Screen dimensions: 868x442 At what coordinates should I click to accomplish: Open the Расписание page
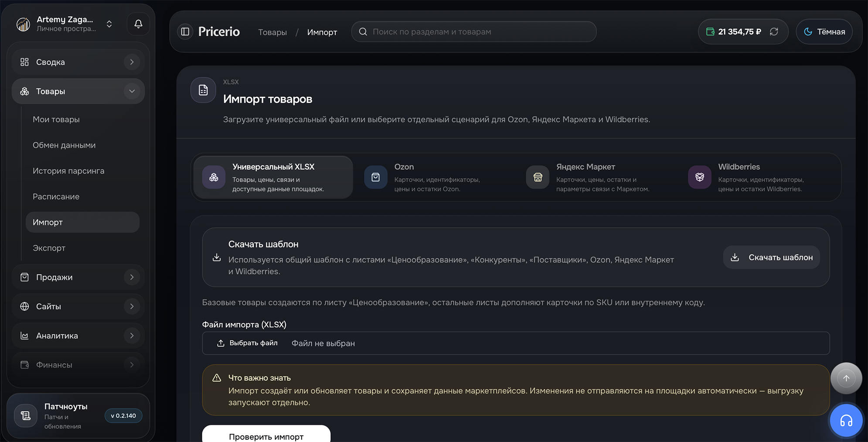pyautogui.click(x=82, y=197)
